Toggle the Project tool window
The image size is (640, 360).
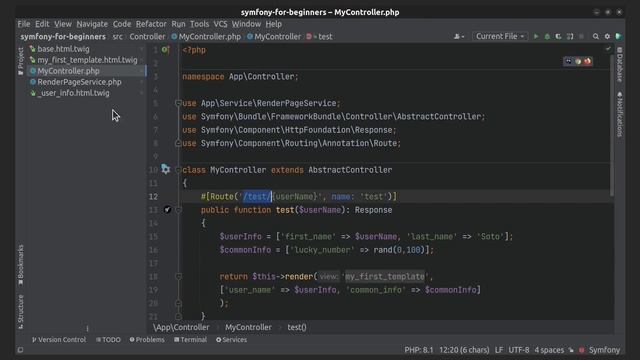coord(21,61)
